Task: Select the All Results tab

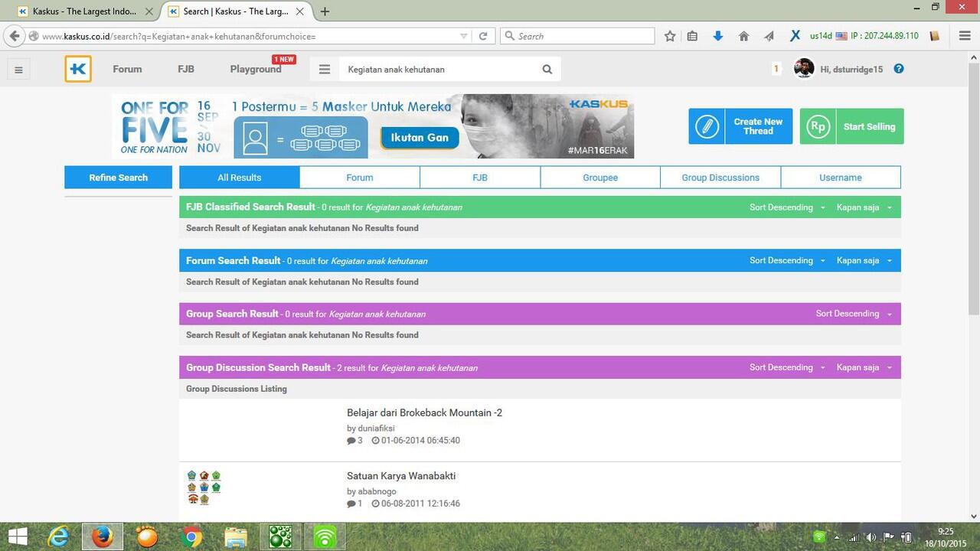Action: [x=239, y=178]
